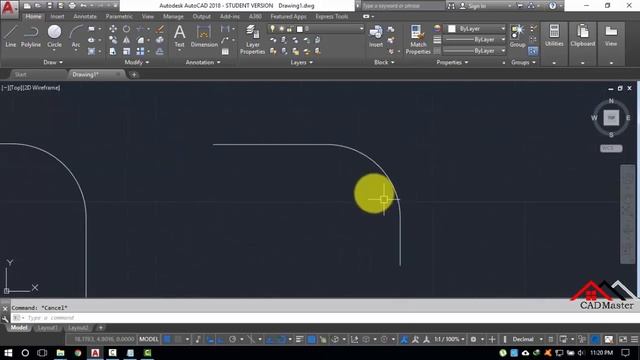Toggle polar tracking in status bar
Screen dimensions: 640x360
233,339
